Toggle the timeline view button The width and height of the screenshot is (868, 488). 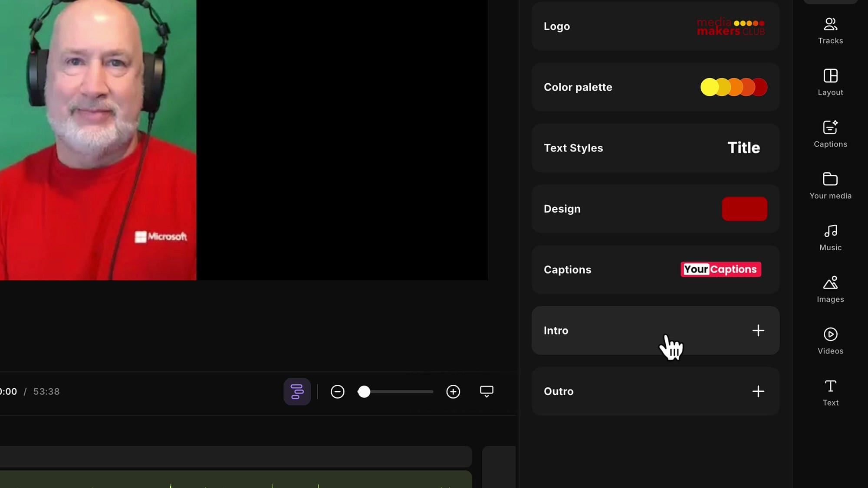point(297,392)
